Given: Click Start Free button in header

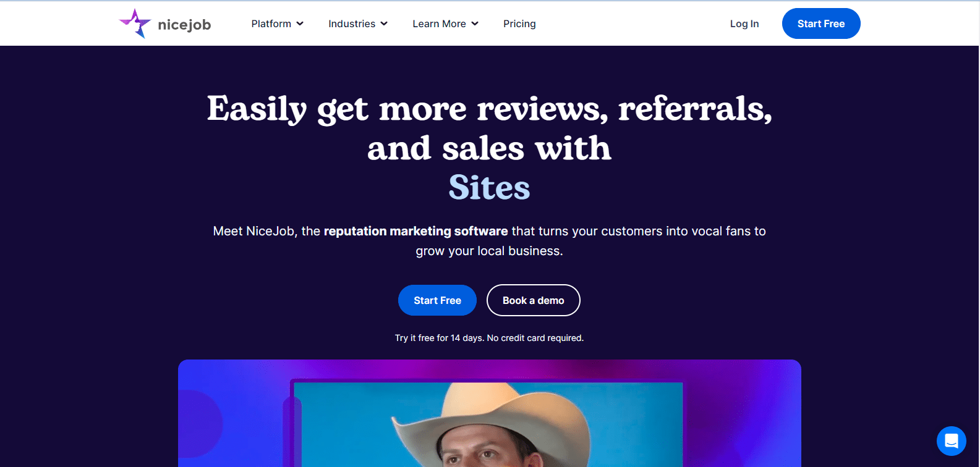Looking at the screenshot, I should tap(821, 23).
